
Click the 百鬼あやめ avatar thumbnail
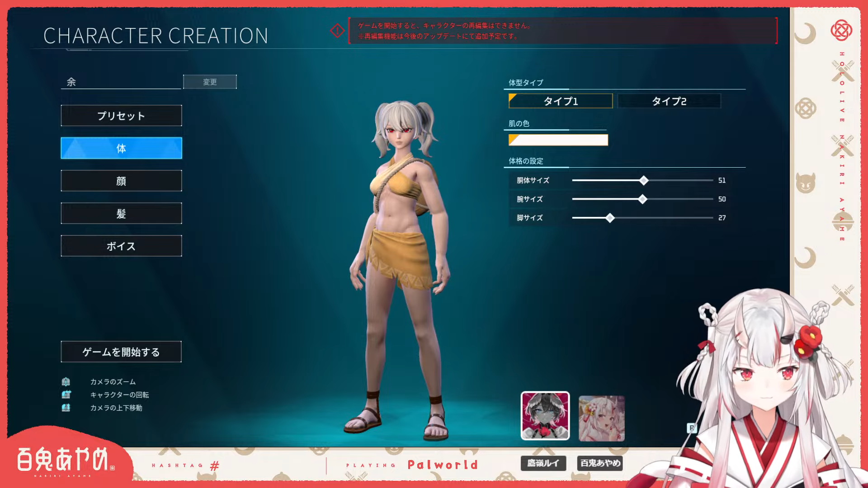(601, 418)
